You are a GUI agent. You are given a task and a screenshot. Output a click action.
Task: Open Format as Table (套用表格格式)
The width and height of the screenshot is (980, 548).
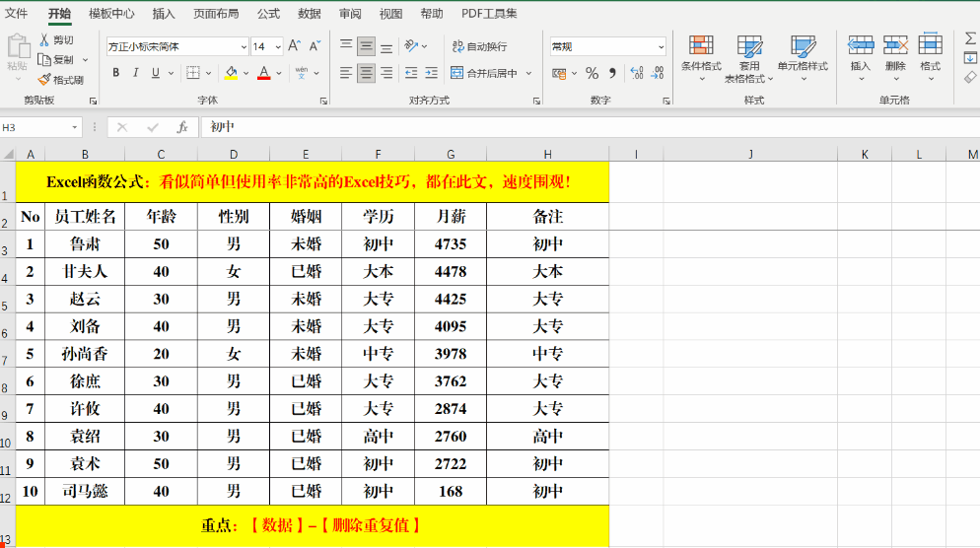(748, 58)
